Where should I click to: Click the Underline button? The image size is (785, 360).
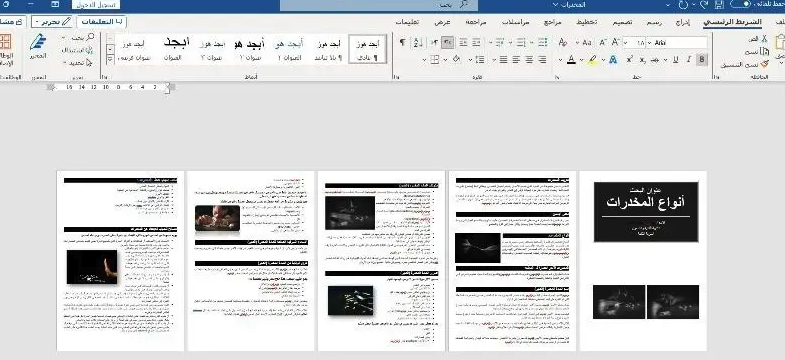(x=676, y=60)
